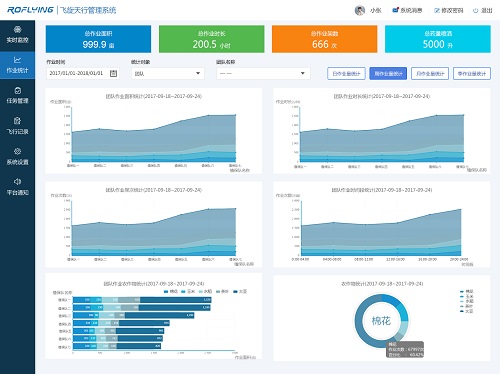Click the 团队作业时长统计 chart title
Image resolution: width=500 pixels, height=374 pixels.
pos(382,96)
